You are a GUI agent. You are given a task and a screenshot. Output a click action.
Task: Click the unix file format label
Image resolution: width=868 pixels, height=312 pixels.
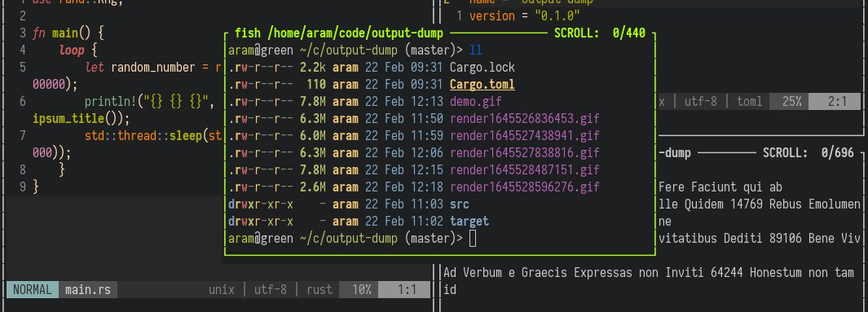222,289
